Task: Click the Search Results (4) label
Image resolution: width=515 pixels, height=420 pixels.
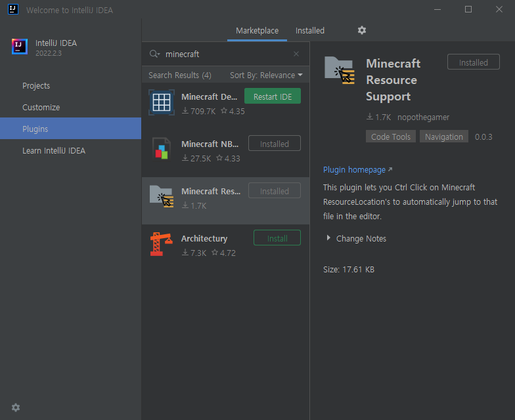Action: (x=180, y=75)
